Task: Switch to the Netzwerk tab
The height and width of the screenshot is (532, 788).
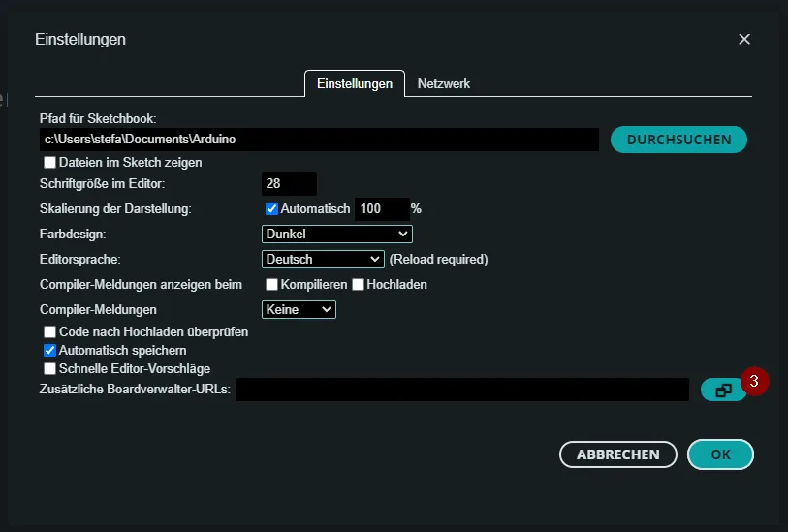Action: (x=443, y=84)
